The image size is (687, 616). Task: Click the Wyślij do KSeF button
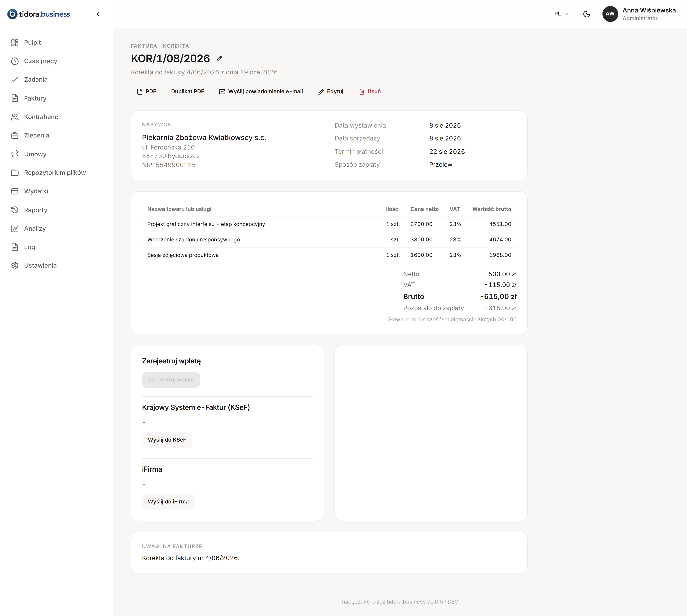pyautogui.click(x=167, y=440)
